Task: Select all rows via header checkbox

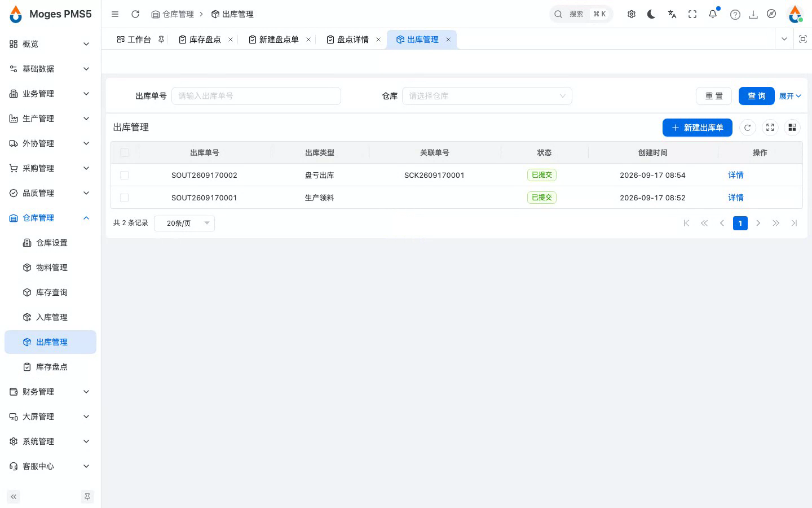Action: (125, 152)
